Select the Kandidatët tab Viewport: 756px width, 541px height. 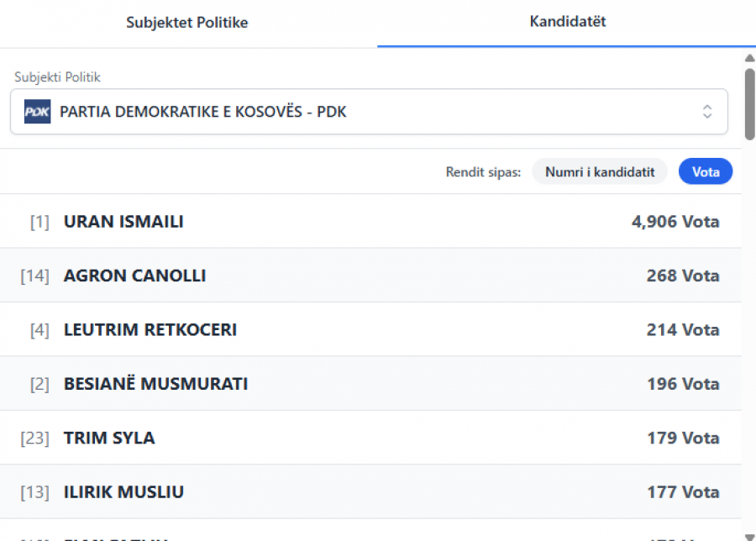568,23
